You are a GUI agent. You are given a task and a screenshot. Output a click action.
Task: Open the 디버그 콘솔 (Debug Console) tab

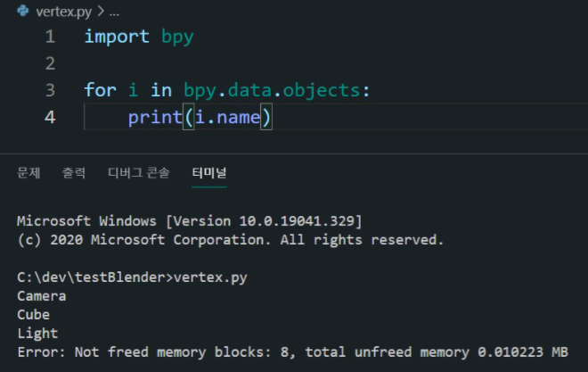[139, 173]
